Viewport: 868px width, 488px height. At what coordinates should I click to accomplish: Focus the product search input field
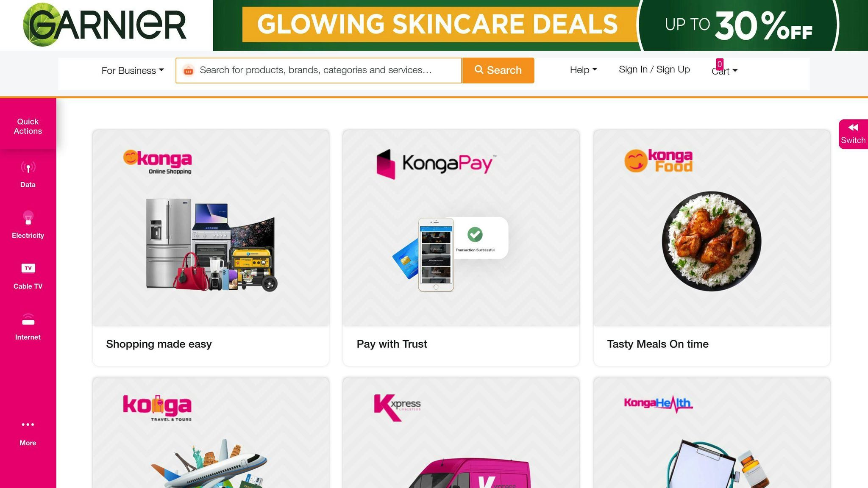[319, 70]
